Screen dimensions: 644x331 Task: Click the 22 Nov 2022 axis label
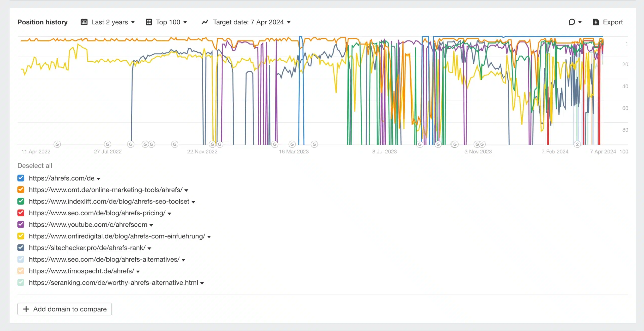coord(202,151)
